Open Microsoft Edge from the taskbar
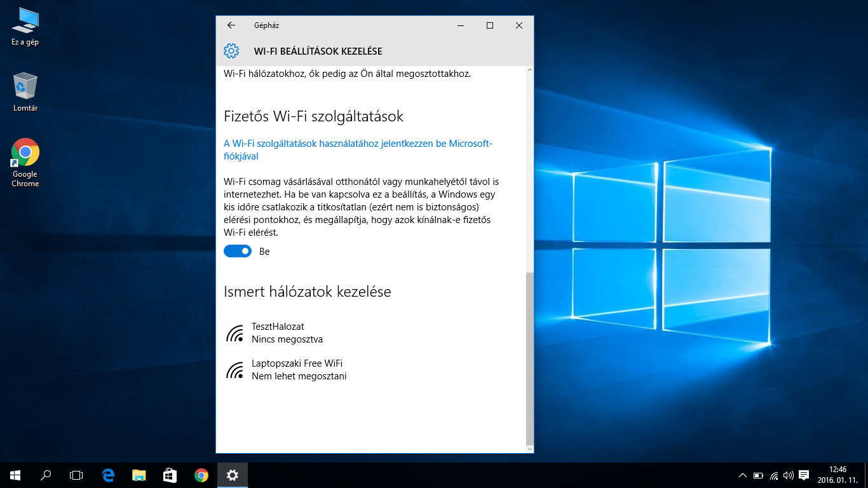 [108, 475]
